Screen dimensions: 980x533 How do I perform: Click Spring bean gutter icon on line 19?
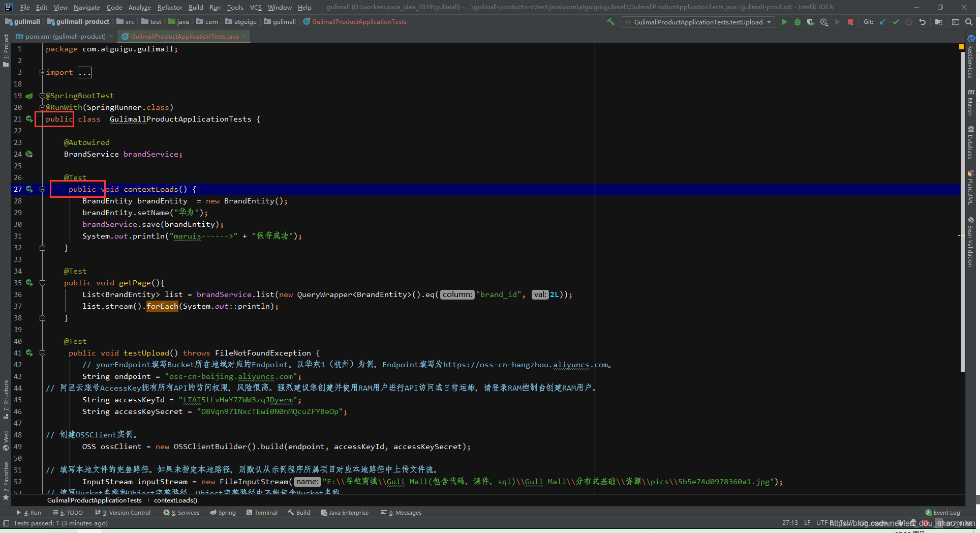(29, 96)
